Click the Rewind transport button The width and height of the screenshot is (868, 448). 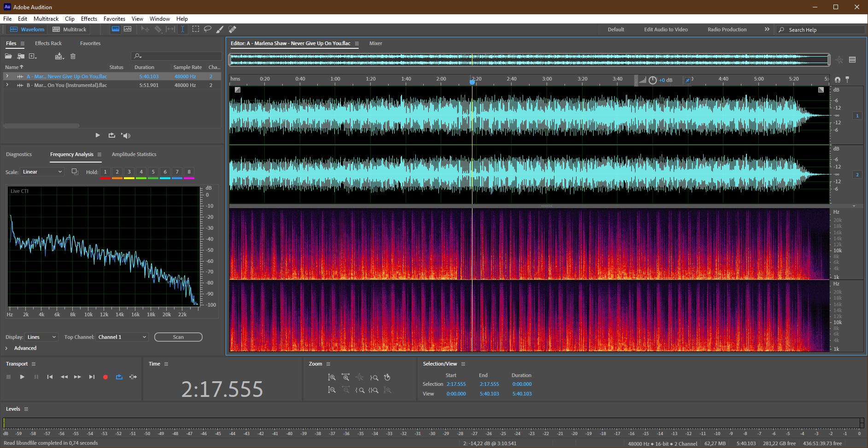pyautogui.click(x=64, y=377)
